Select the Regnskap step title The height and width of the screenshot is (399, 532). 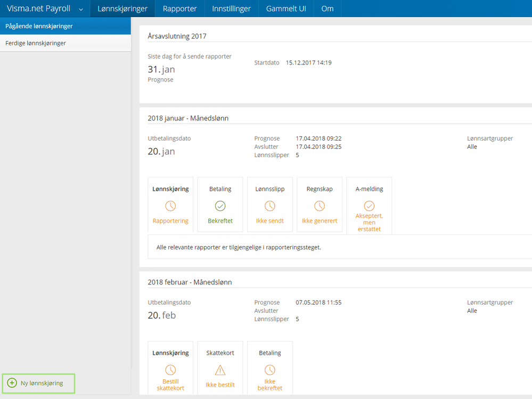click(x=320, y=189)
